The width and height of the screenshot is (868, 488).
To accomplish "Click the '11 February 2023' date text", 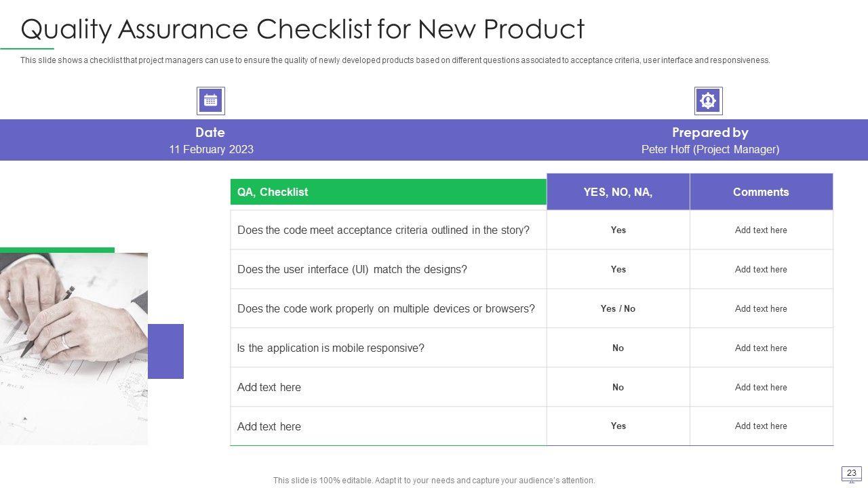I will pyautogui.click(x=211, y=149).
